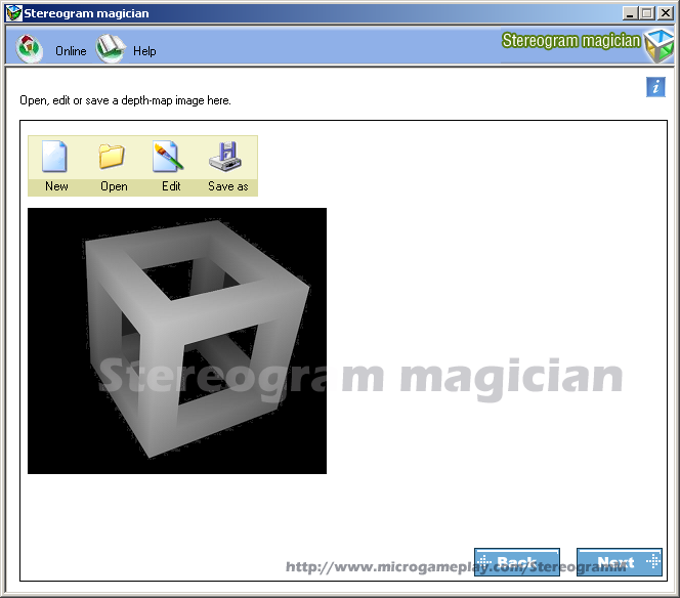Select the Help menu label
Image resolution: width=680 pixels, height=598 pixels.
[144, 51]
